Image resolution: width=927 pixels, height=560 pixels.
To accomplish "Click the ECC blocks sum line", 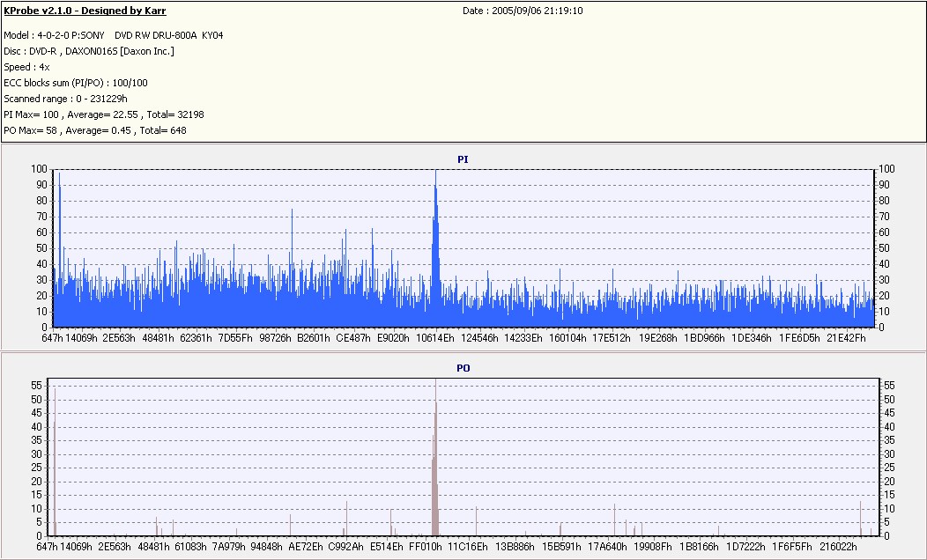I will [x=76, y=84].
